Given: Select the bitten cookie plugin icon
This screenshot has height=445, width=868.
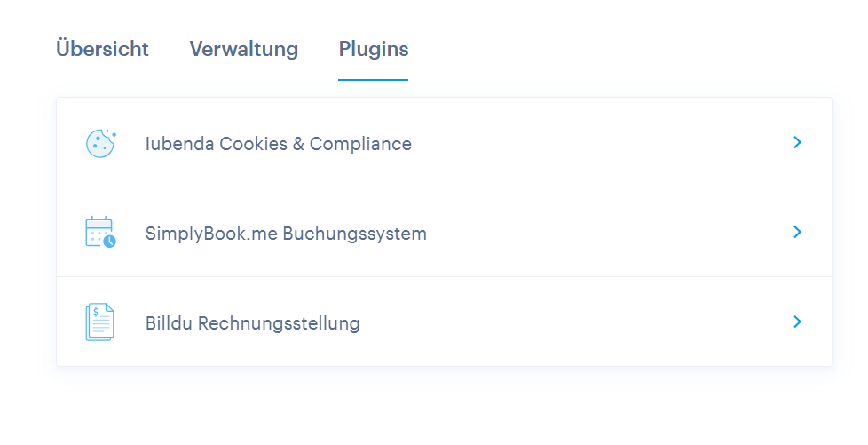Looking at the screenshot, I should pos(101,144).
